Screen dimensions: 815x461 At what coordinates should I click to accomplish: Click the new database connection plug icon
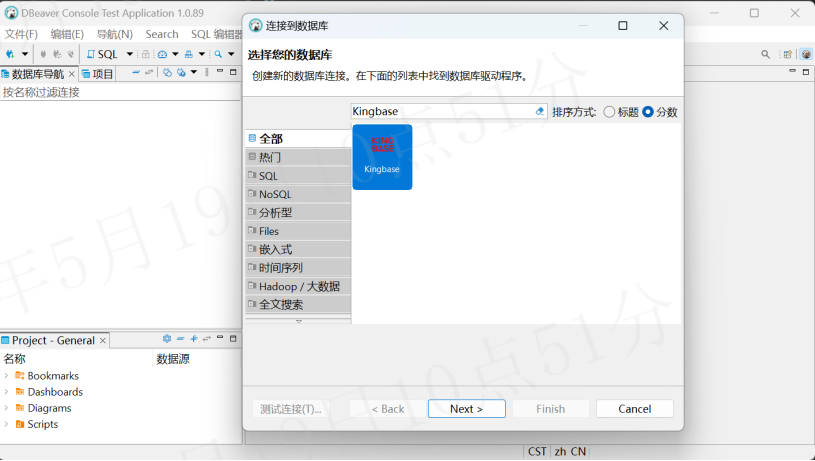click(10, 54)
